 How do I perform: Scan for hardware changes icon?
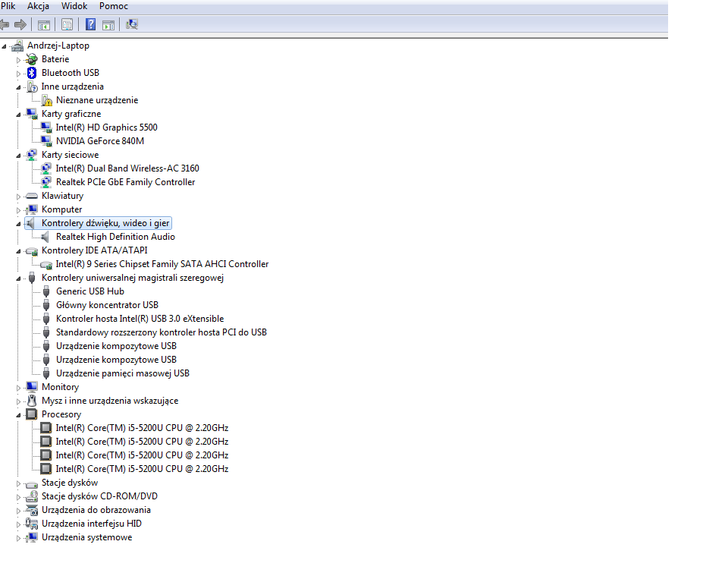pos(132,24)
